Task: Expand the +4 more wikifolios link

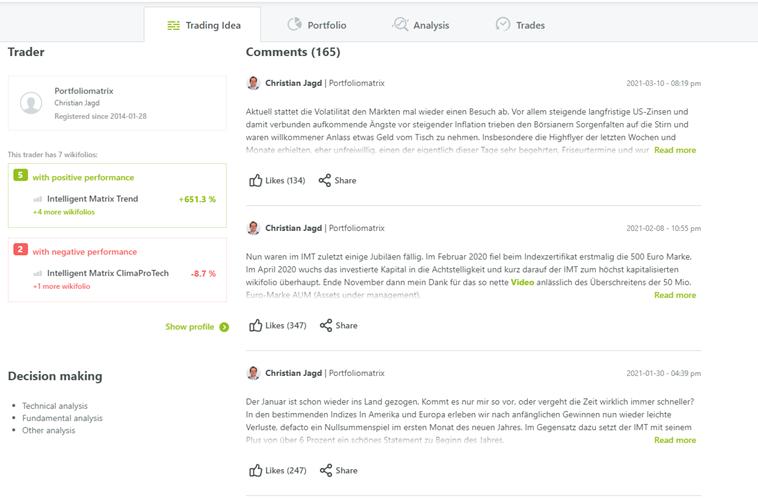Action: (x=64, y=212)
